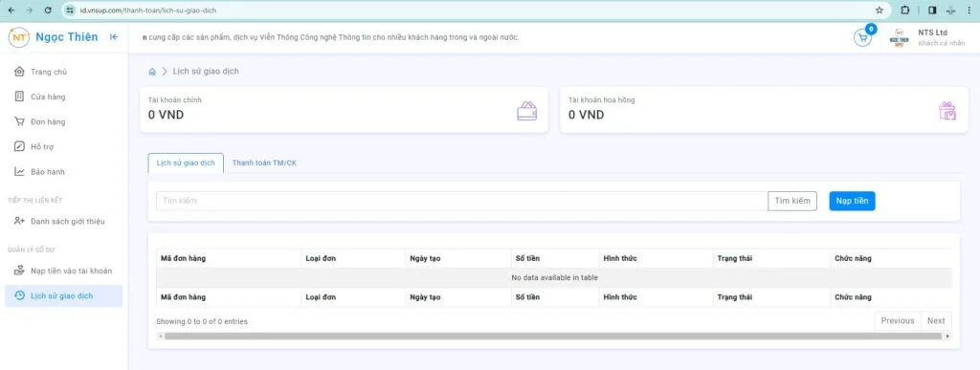Open Bảo hành in the sidebar
The width and height of the screenshot is (980, 370).
(x=64, y=171)
